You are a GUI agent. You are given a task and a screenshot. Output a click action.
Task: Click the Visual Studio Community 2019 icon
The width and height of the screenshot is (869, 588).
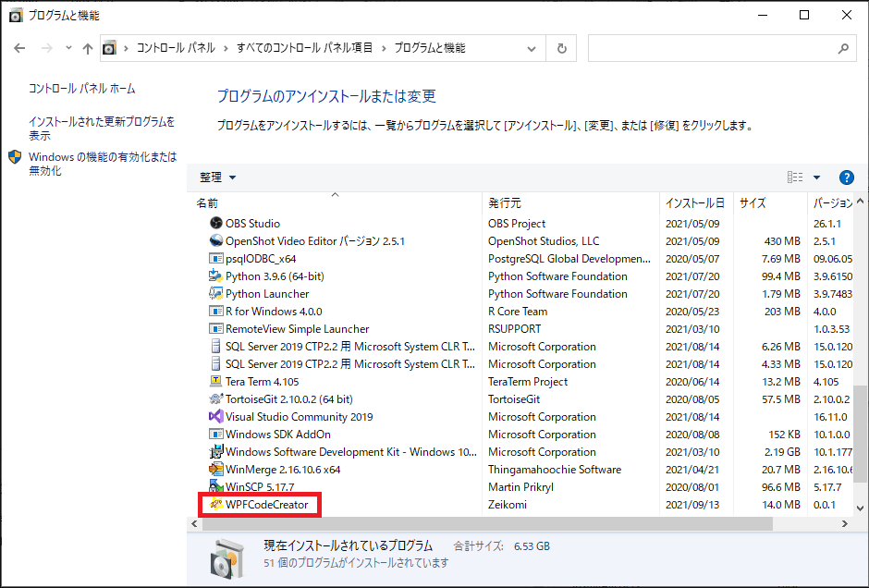point(215,416)
